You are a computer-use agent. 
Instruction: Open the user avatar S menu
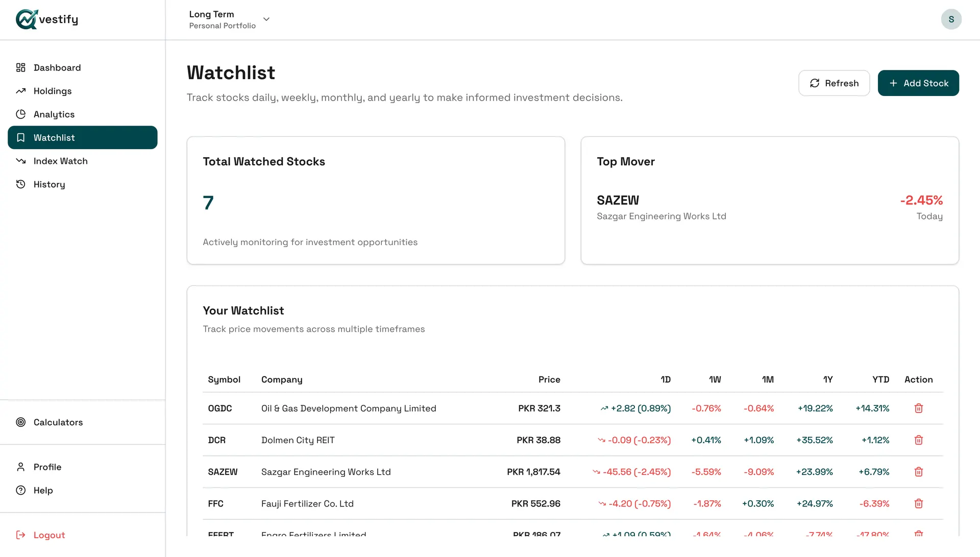click(x=951, y=19)
